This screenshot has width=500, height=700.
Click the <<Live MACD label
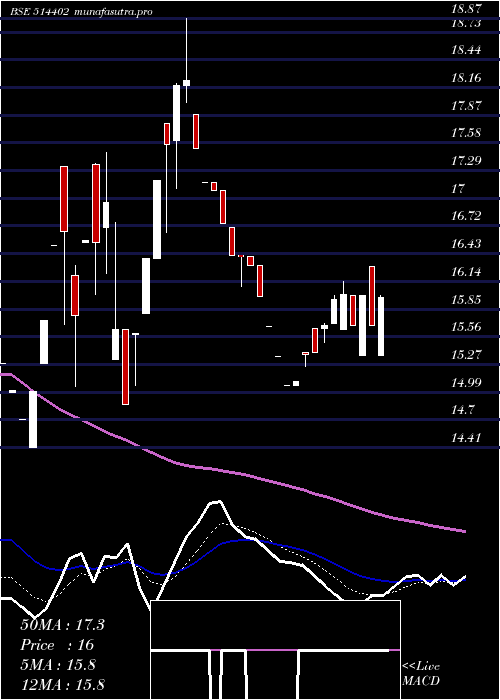(421, 674)
